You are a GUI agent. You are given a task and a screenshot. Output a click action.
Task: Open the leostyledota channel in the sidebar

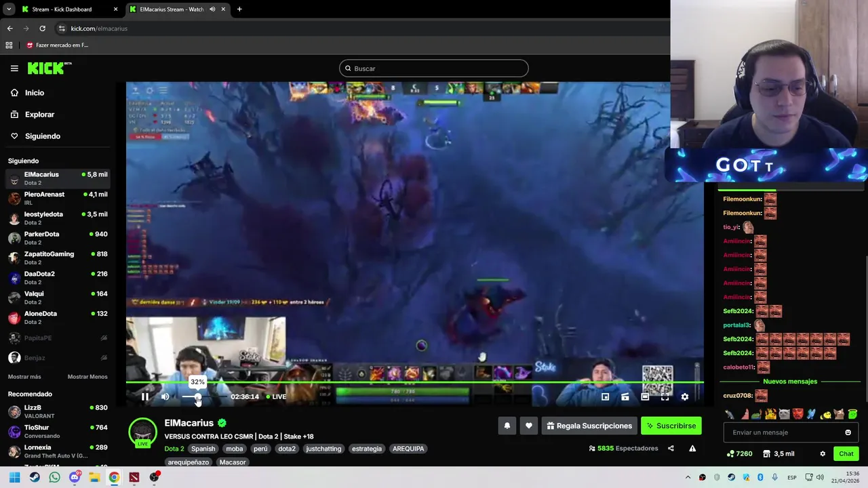point(58,218)
